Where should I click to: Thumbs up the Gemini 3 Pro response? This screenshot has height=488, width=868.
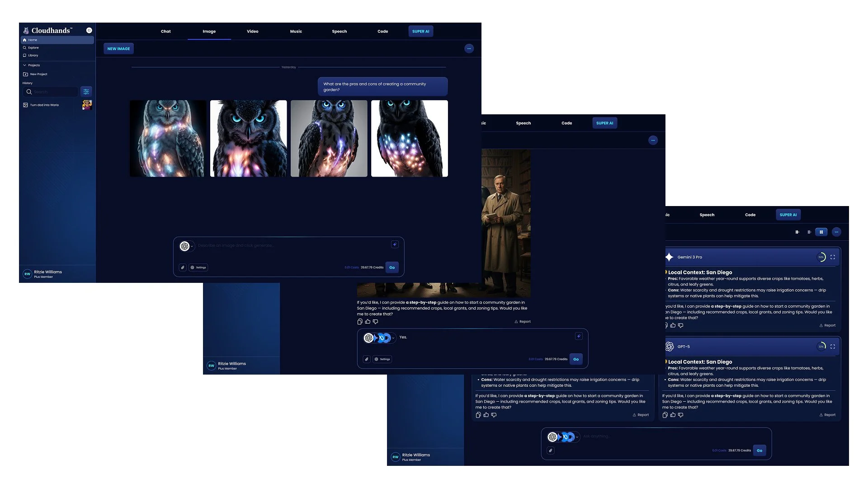click(x=673, y=325)
